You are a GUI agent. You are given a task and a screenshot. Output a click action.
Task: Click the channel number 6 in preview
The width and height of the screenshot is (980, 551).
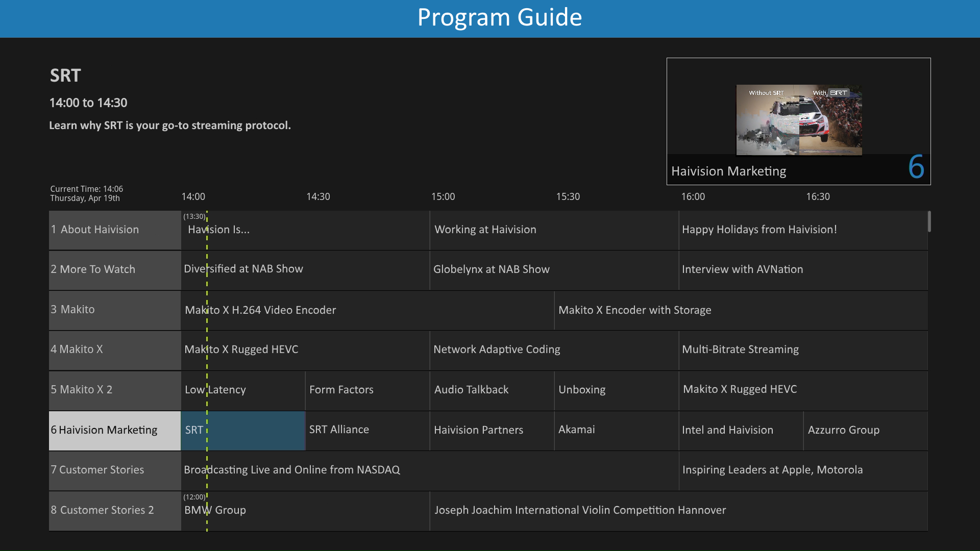[916, 167]
